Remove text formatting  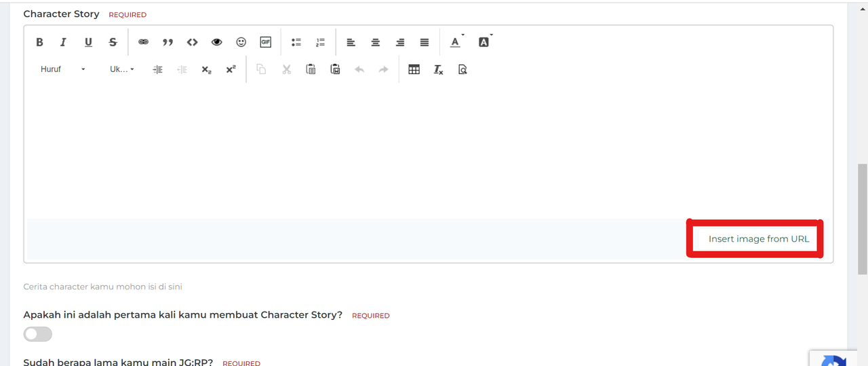pyautogui.click(x=439, y=69)
